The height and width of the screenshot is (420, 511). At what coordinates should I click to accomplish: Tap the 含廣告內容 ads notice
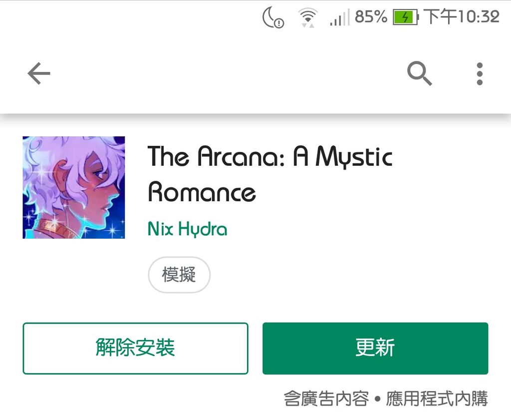coord(326,399)
